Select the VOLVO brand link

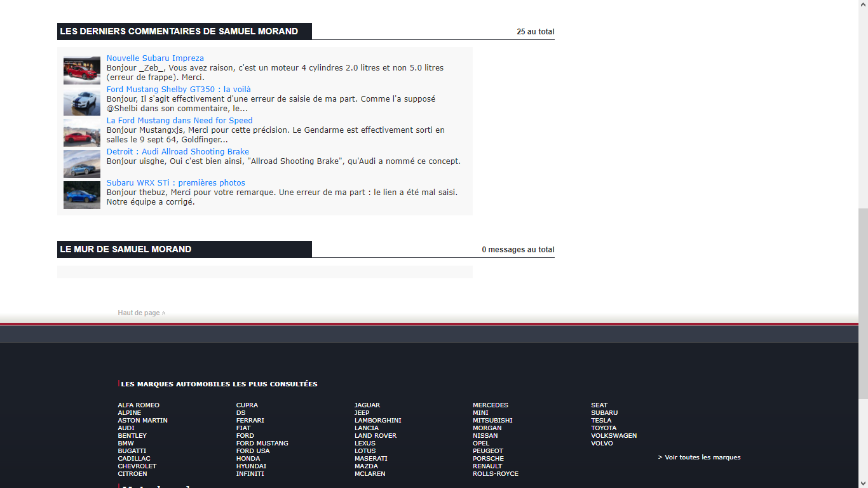point(602,444)
